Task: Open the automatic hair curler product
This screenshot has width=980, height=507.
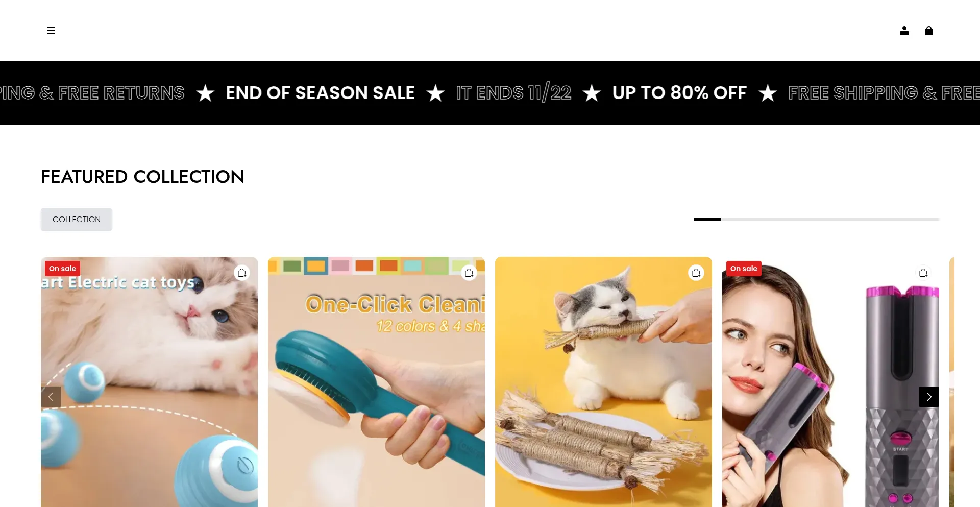Action: 830,382
